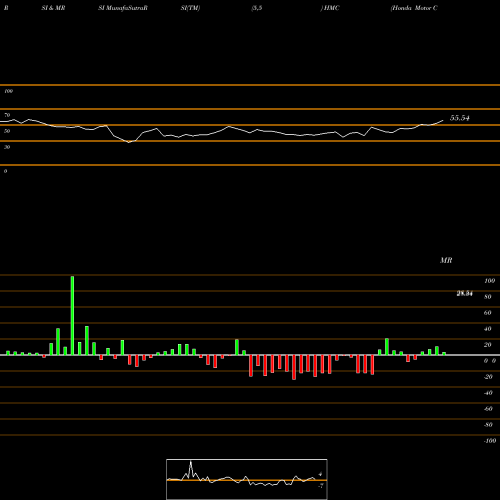Viewport: 500px width, 500px height.
Task: Click the MR axis label -100
Action: [490, 441]
